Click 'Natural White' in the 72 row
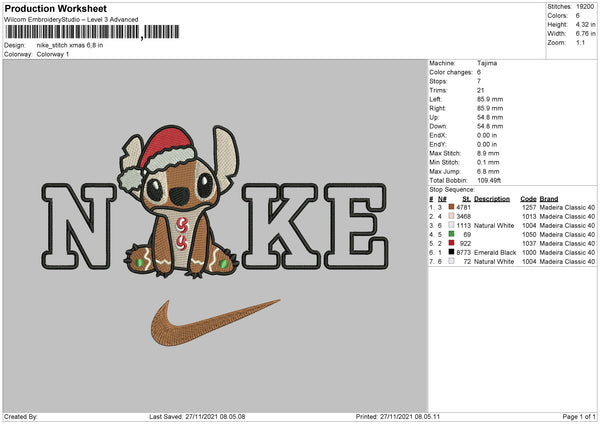This screenshot has width=600, height=424. pos(494,261)
